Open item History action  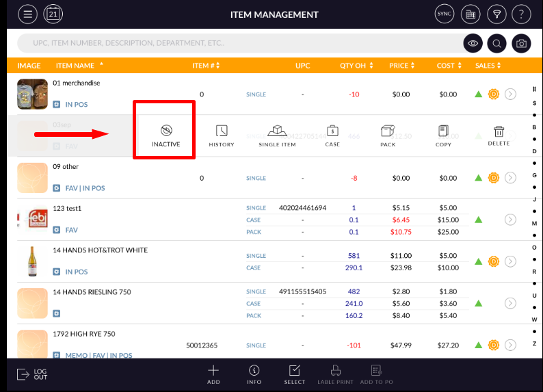[221, 135]
